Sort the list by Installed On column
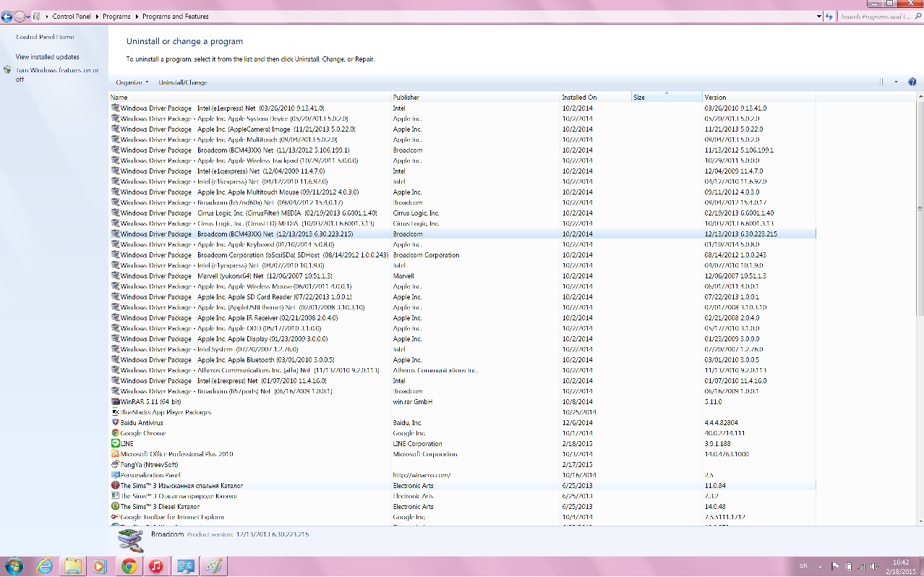The height and width of the screenshot is (577, 924). 596,97
